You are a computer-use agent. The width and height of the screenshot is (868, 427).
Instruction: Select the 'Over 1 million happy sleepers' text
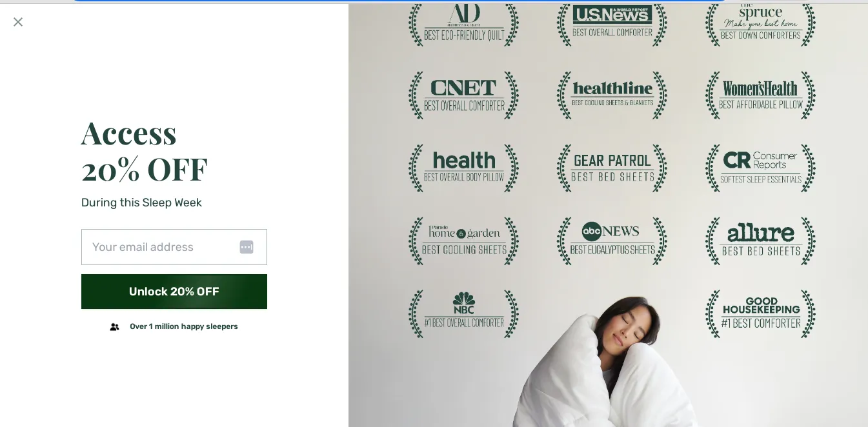(x=184, y=326)
